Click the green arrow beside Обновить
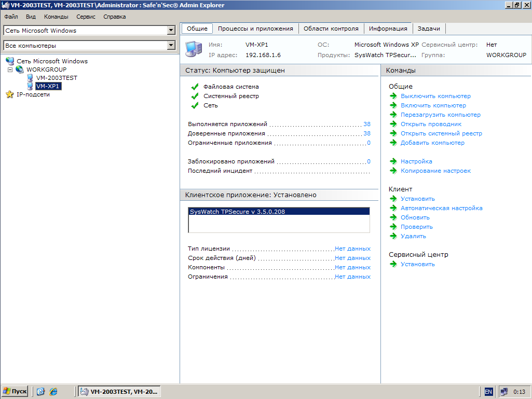 pyautogui.click(x=393, y=217)
